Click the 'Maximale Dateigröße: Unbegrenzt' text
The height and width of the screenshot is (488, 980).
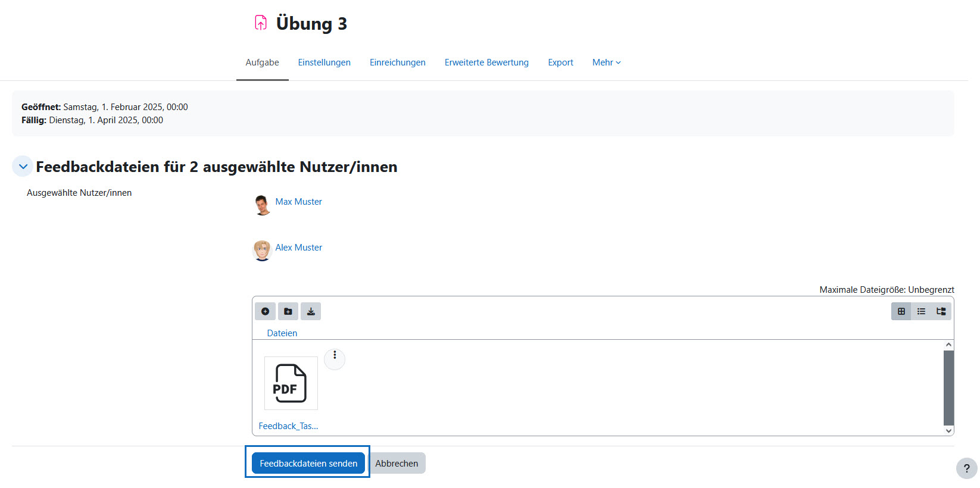[887, 290]
